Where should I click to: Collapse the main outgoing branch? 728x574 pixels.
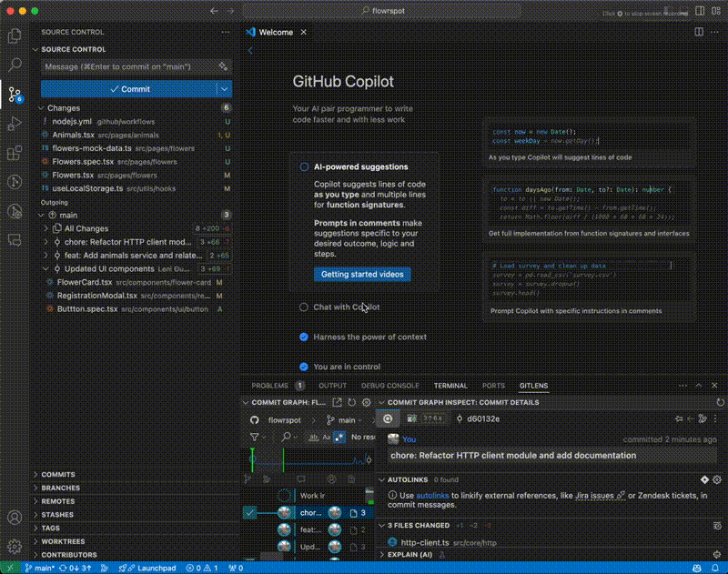pyautogui.click(x=41, y=216)
